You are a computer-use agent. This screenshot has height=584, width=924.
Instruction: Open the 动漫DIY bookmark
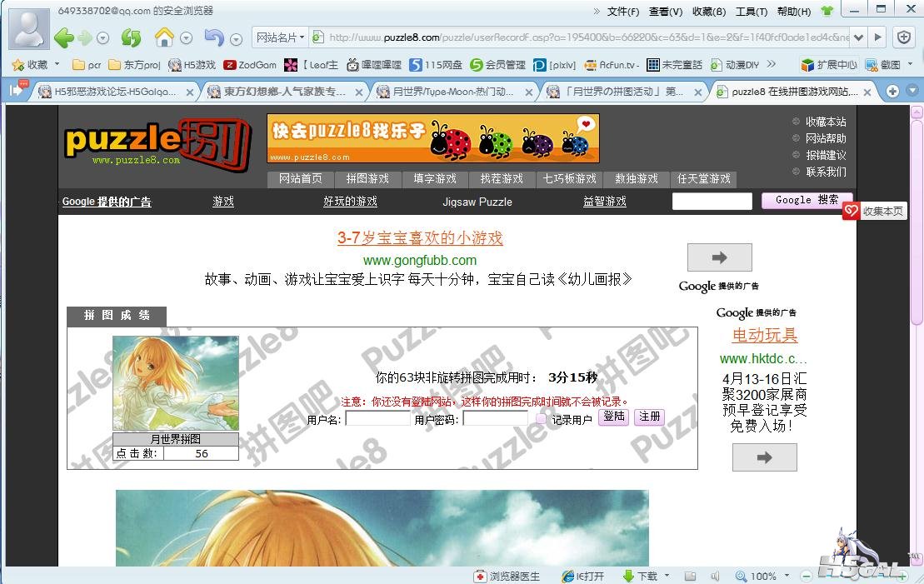click(x=734, y=65)
